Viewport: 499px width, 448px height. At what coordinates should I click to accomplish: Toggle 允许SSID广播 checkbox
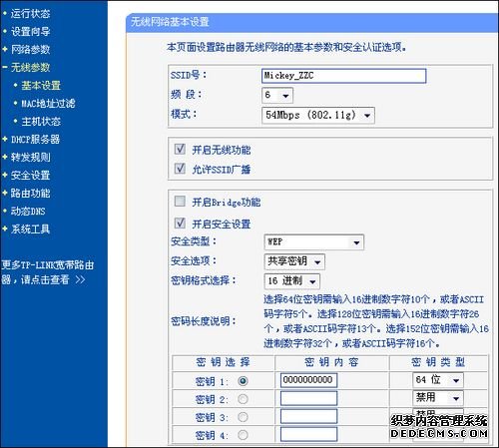[180, 169]
